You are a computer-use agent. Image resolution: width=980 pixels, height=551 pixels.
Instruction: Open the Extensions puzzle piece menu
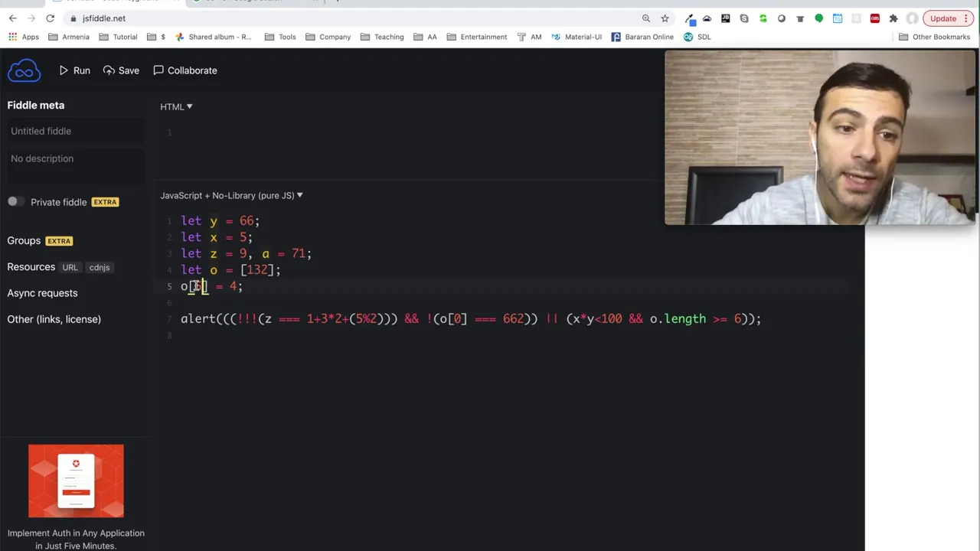[893, 18]
